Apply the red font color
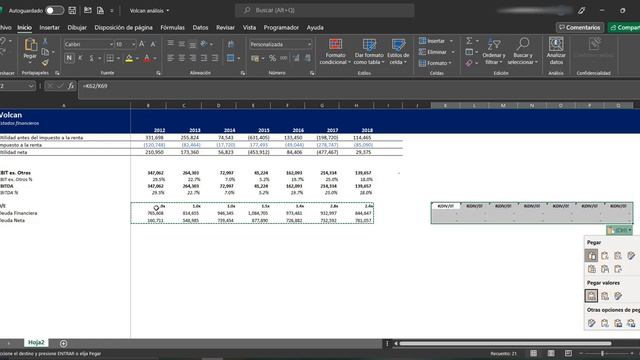The width and height of the screenshot is (640, 360). (147, 58)
